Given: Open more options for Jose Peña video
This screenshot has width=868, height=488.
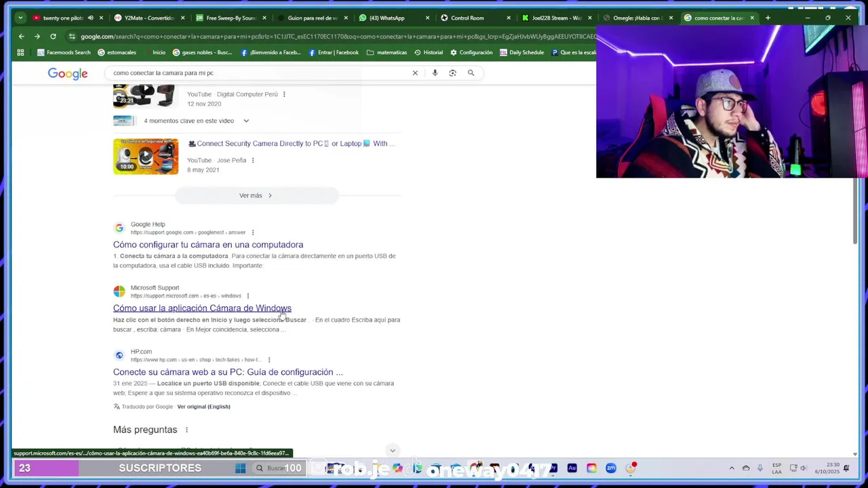Looking at the screenshot, I should (253, 161).
